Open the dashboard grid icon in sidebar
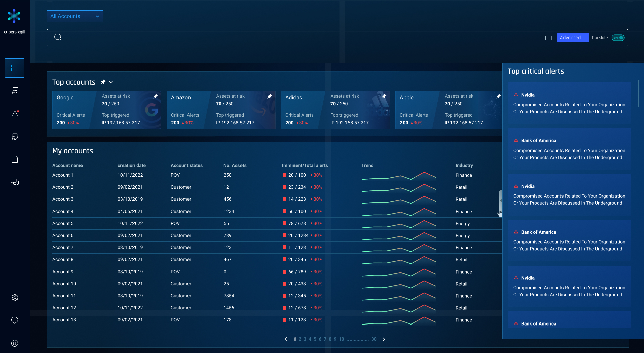Screen dimensions: 644x353 (15, 68)
